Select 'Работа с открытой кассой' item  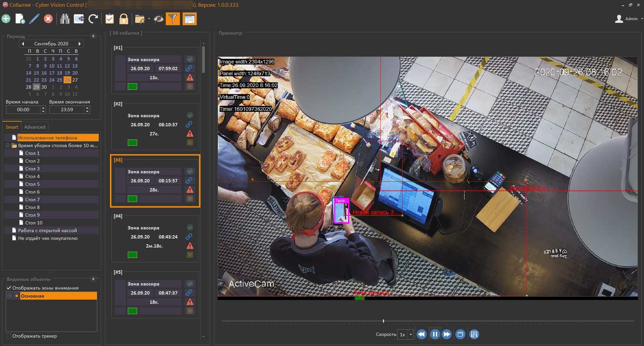[x=47, y=231]
